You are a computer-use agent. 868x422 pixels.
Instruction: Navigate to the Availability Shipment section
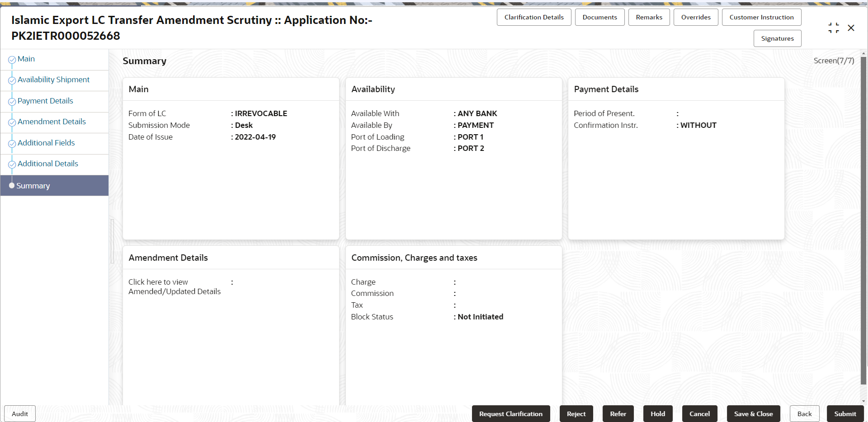pyautogui.click(x=53, y=80)
